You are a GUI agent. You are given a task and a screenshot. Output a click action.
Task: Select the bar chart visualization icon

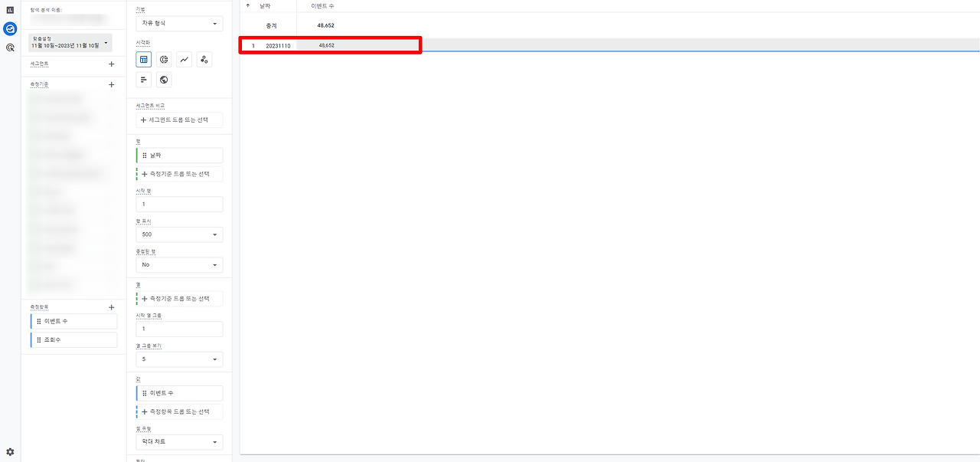point(144,80)
